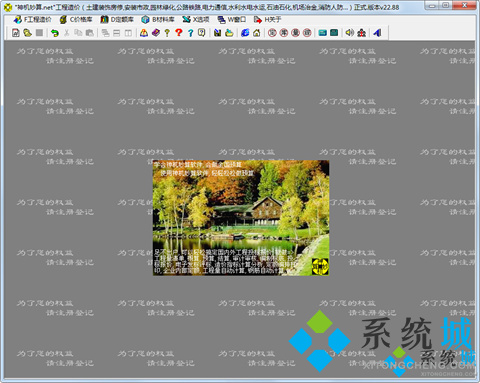Image resolution: width=480 pixels, height=383 pixels.
Task: Click the copy pages icon
Action: click(x=78, y=33)
